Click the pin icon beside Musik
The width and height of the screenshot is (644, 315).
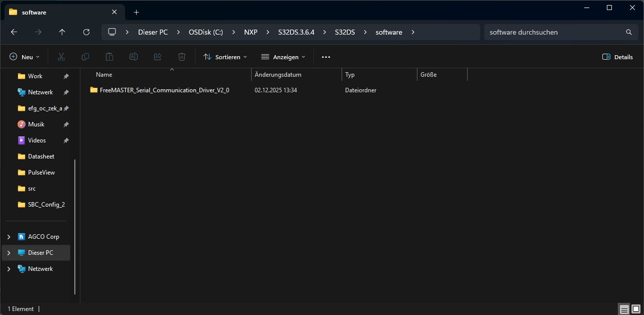(x=66, y=124)
